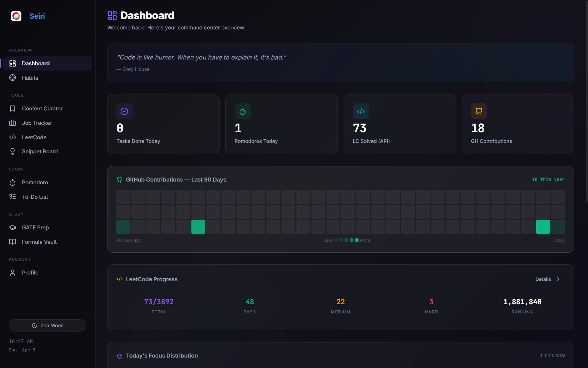Click the Tasks Done Today checkmark icon
588x368 pixels.
click(124, 111)
